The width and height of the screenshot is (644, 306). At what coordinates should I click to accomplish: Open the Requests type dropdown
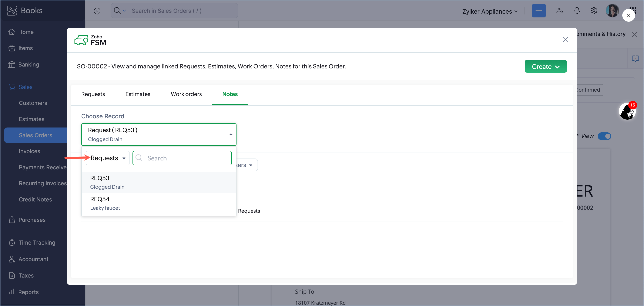click(107, 158)
